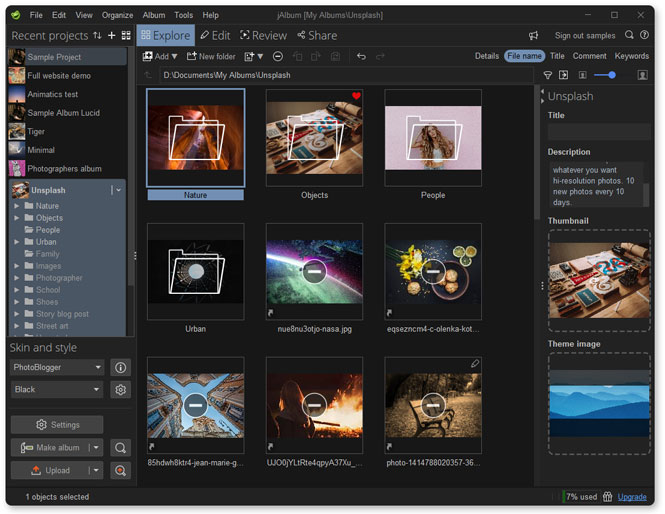The image size is (665, 514).
Task: Click the exclude minus icon in toolbar
Action: [277, 57]
